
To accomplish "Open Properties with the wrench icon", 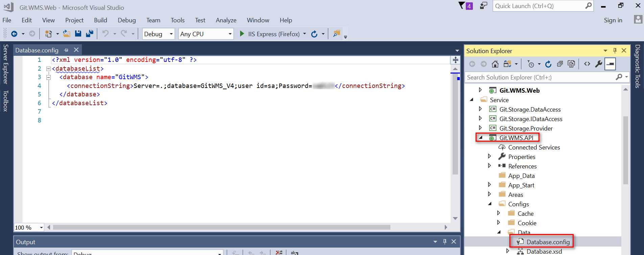I will 599,64.
